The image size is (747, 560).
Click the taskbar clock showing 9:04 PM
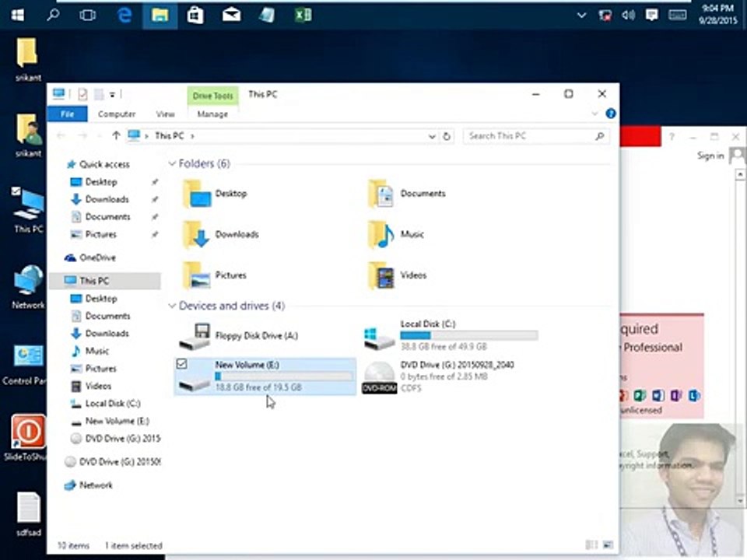click(718, 14)
